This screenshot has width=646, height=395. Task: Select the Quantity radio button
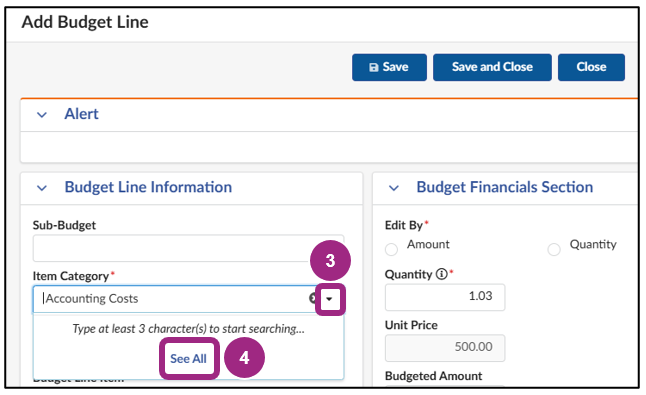554,249
